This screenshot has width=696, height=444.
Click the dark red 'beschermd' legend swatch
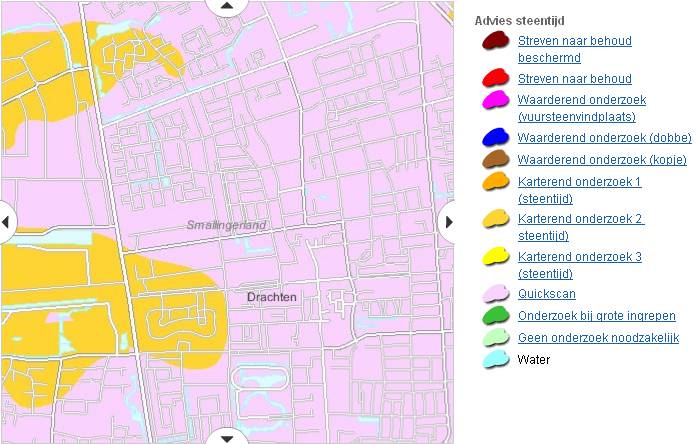[x=496, y=40]
